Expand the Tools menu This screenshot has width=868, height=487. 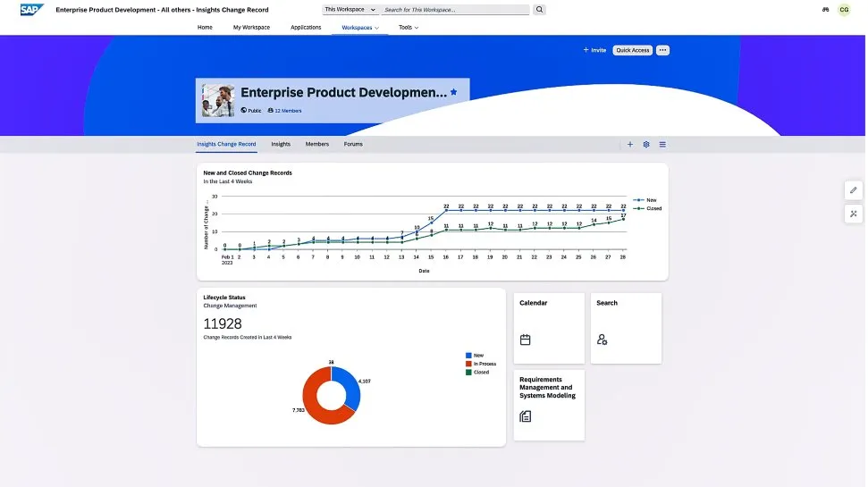tap(409, 28)
